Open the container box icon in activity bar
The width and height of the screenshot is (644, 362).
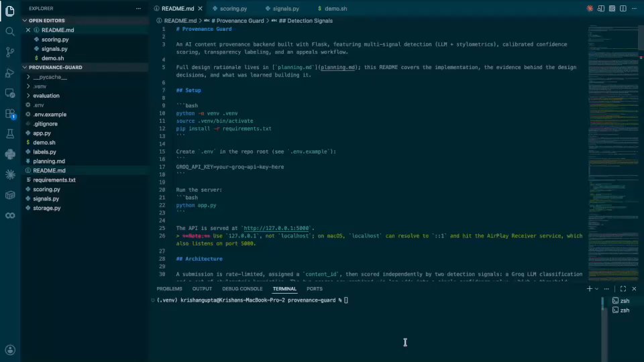10,195
